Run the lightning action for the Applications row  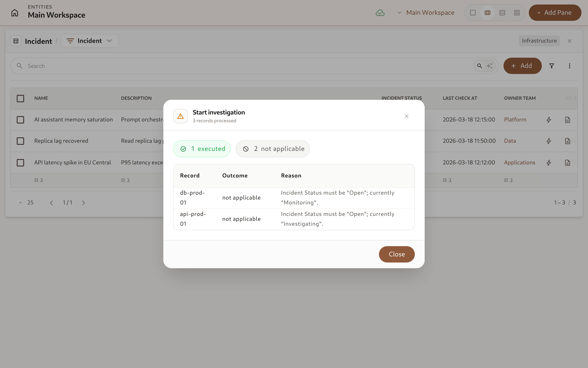pyautogui.click(x=549, y=163)
